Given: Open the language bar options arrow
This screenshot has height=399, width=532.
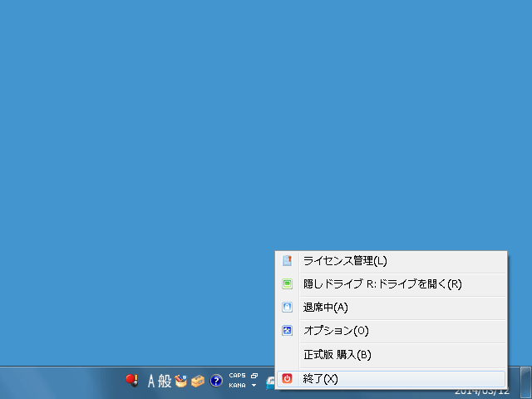Looking at the screenshot, I should [x=254, y=386].
